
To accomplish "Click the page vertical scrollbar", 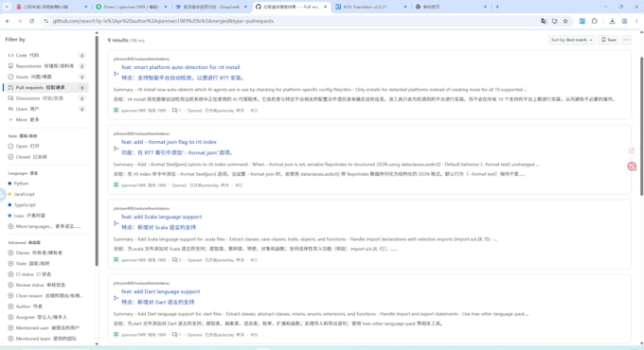I will tap(641, 126).
